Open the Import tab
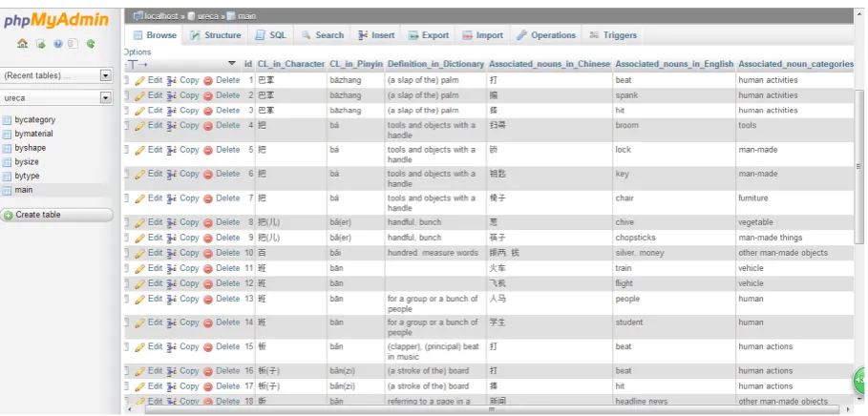This screenshot has height=416, width=868. click(x=483, y=35)
